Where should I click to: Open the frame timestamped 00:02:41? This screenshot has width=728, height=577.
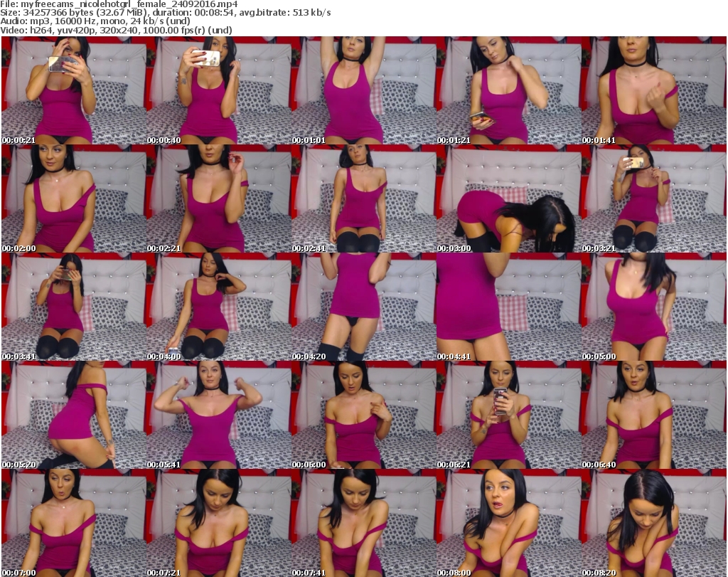coord(363,198)
